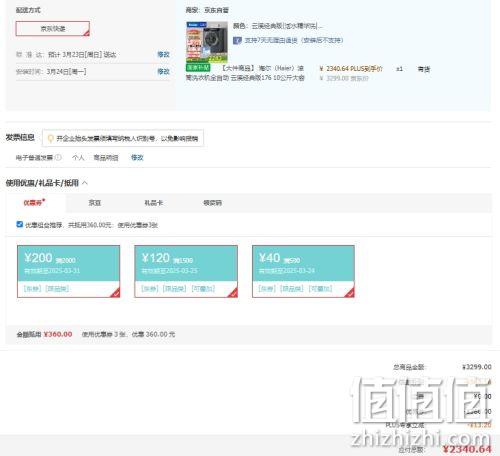Toggle the ¥120 off 1500 coupon

pyautogui.click(x=186, y=271)
